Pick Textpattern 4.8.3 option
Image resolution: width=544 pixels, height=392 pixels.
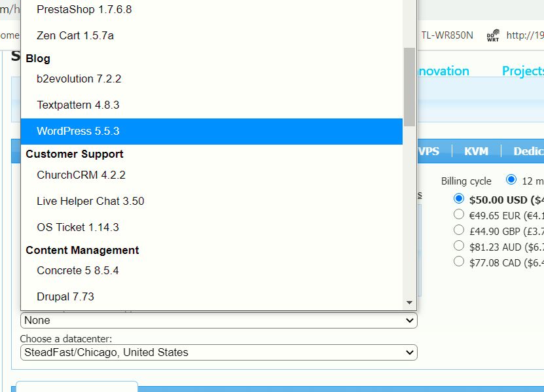coord(211,105)
